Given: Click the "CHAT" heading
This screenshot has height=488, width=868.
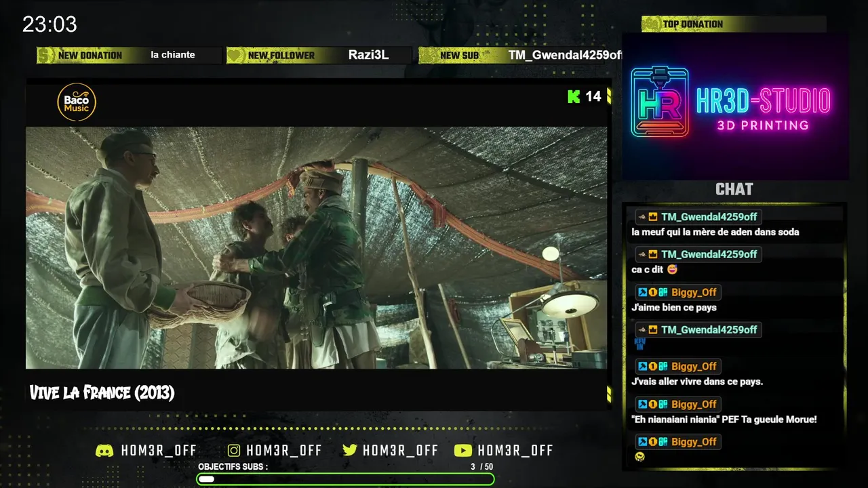Looking at the screenshot, I should [734, 190].
